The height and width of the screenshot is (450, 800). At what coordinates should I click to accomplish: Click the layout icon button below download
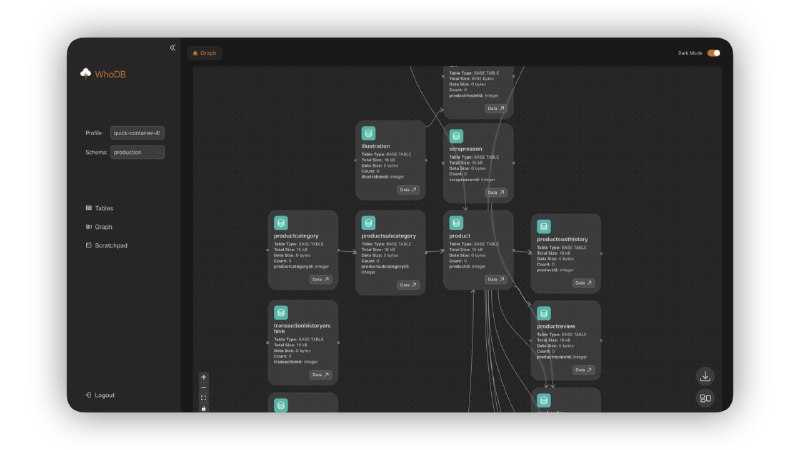705,398
